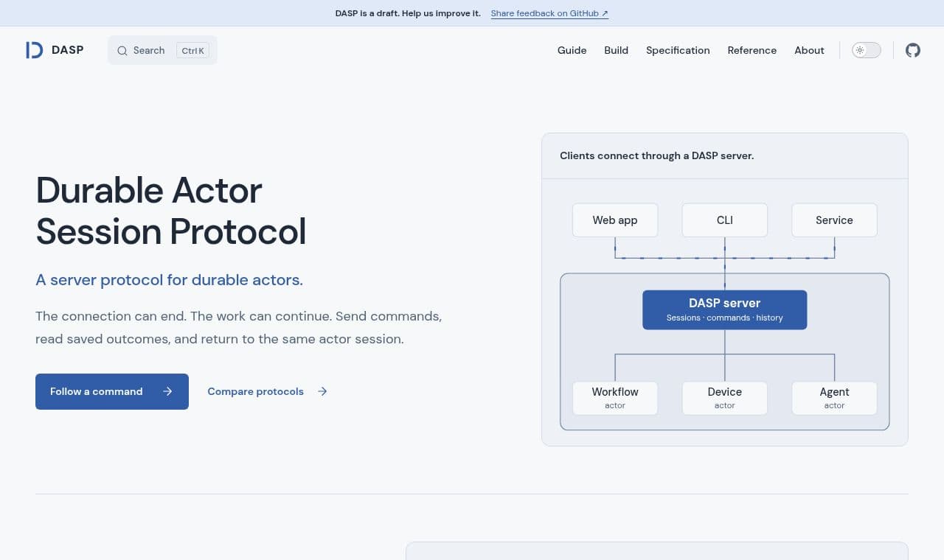Toggle the light/dark theme switch
Image resolution: width=944 pixels, height=560 pixels.
click(867, 50)
